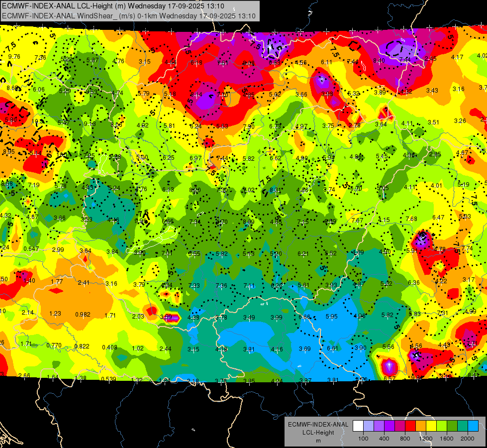Viewport: 487px width, 448px height.
Task: Click the wind shear value '2.78'
Action: [354, 125]
